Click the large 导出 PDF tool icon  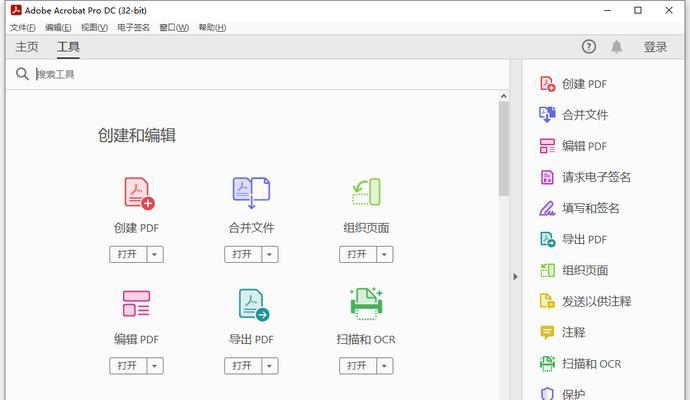[x=254, y=305]
